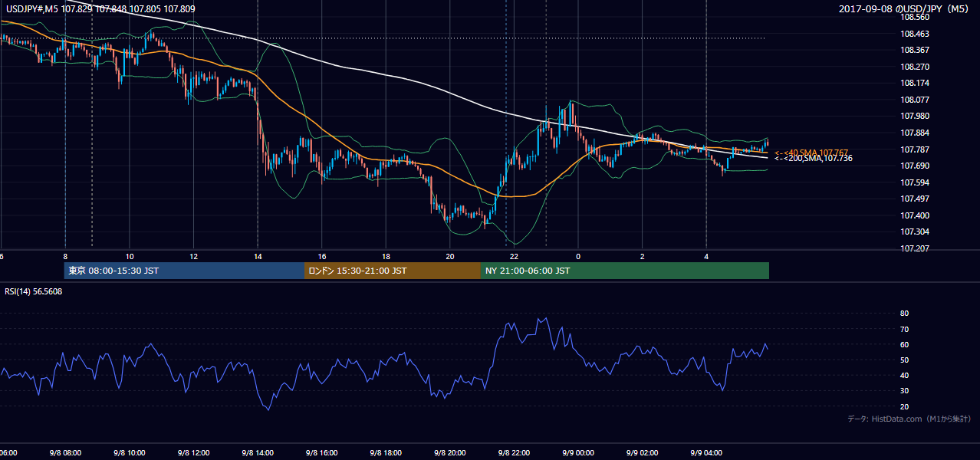Click price axis value 108.367
The image size is (980, 460).
(914, 50)
